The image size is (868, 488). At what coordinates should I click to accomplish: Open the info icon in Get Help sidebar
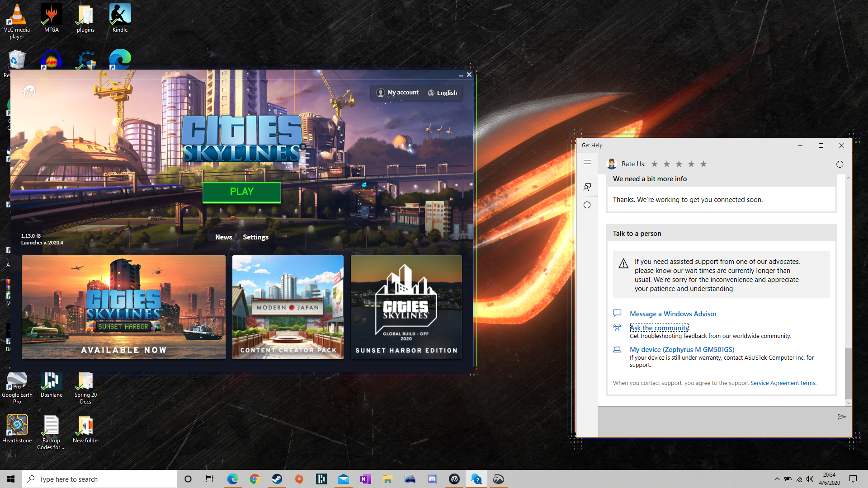pos(587,205)
